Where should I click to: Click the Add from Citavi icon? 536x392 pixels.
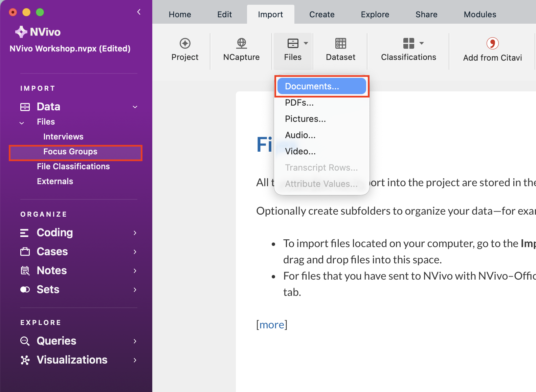[x=492, y=43]
